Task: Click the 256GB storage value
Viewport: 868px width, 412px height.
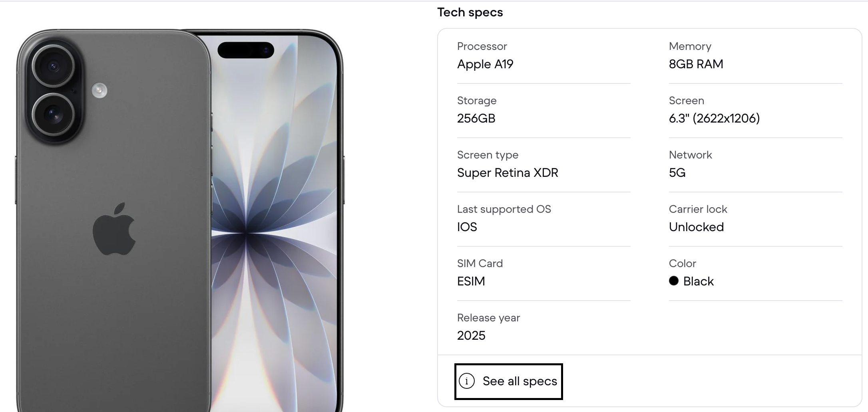Action: point(476,119)
